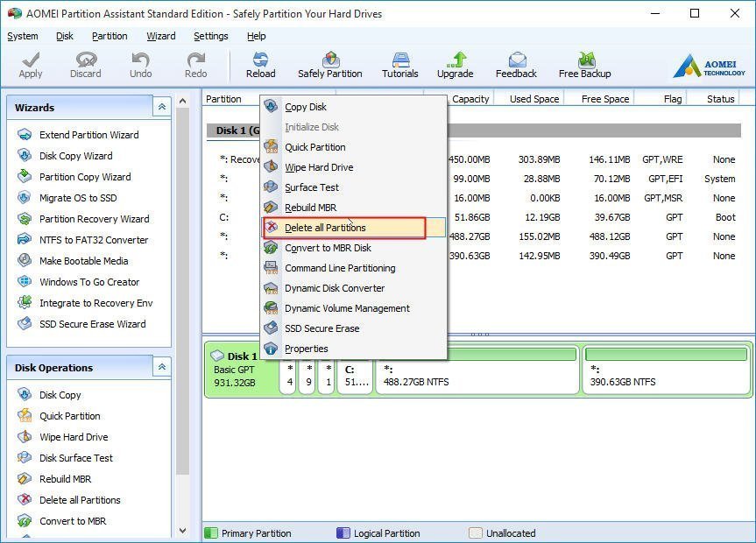Click the Logical Partition legend swatch
The height and width of the screenshot is (543, 756).
[343, 532]
